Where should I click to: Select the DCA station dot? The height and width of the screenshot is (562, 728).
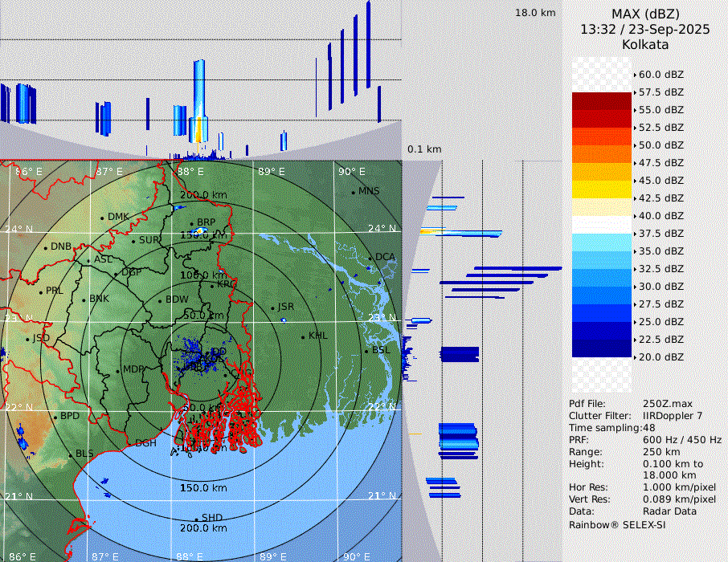click(370, 258)
